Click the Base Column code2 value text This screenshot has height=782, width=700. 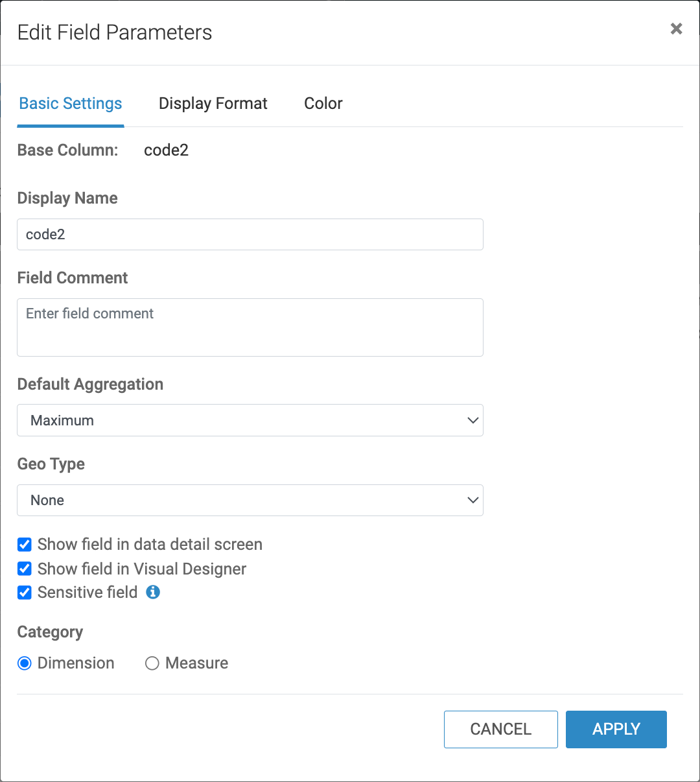pos(166,150)
